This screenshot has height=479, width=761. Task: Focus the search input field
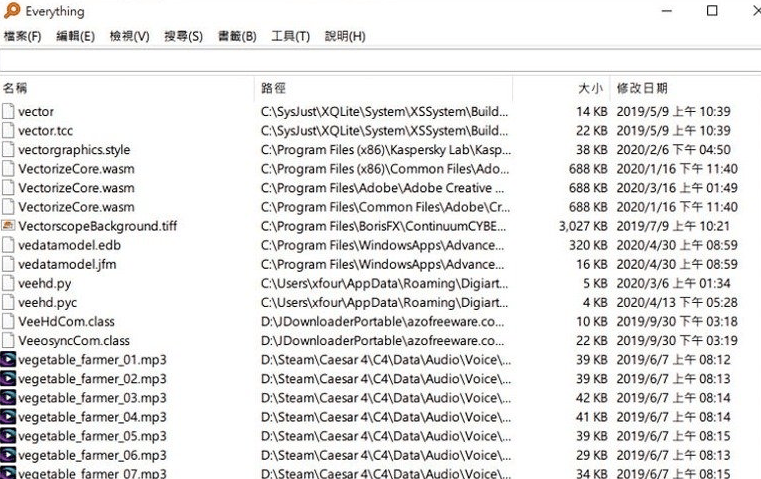[380, 61]
